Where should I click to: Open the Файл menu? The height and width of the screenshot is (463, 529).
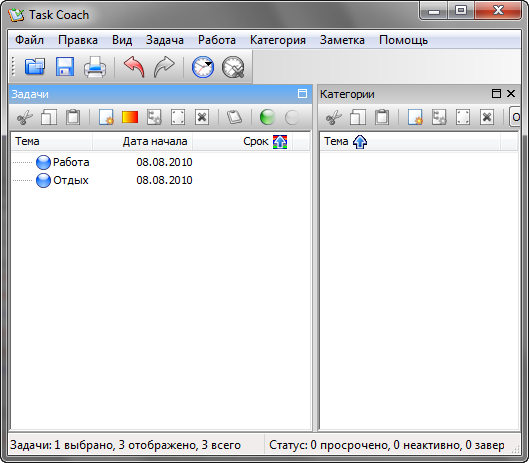[30, 40]
